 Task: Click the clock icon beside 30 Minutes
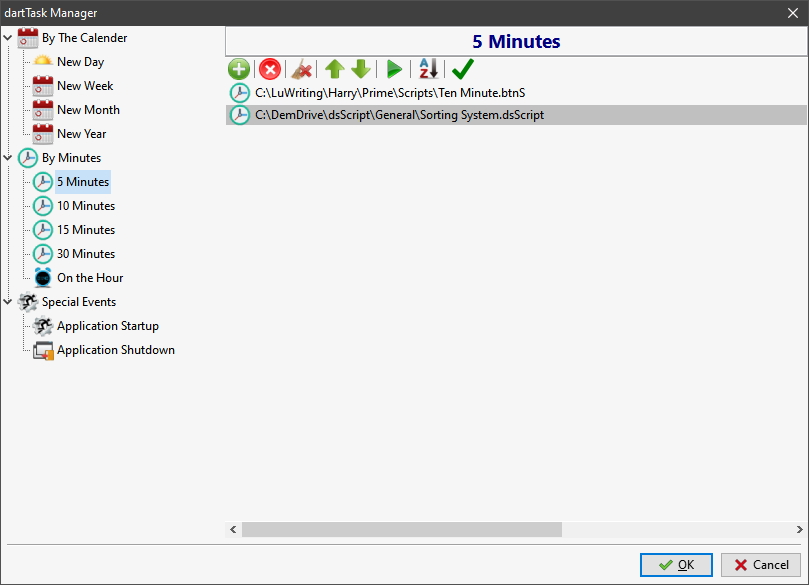(43, 254)
